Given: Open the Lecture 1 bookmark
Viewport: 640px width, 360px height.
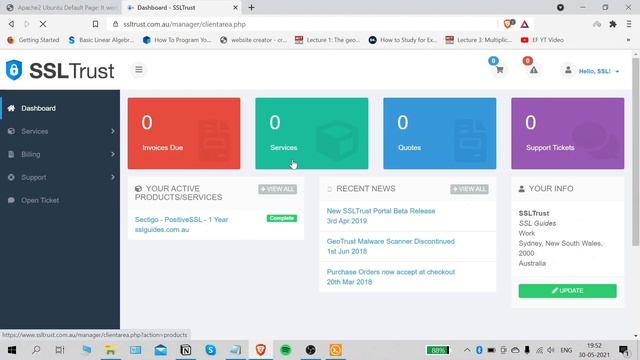Looking at the screenshot, I should tap(328, 40).
